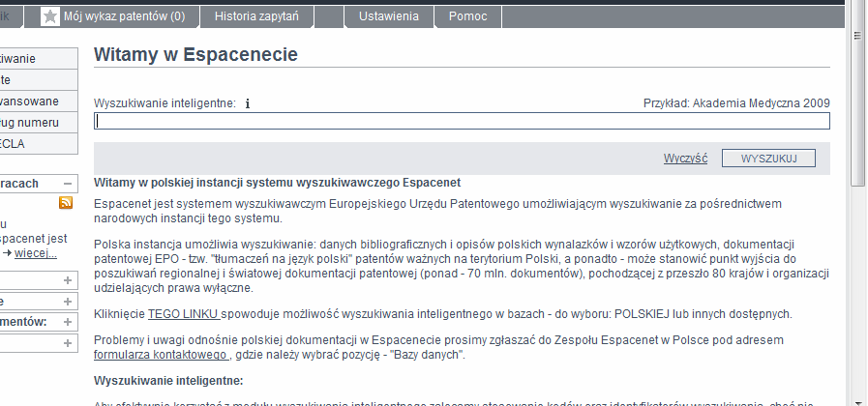Click the label Wyszukiwanie inteligentne above the field
Screen dimensions: 868x406
click(x=165, y=103)
